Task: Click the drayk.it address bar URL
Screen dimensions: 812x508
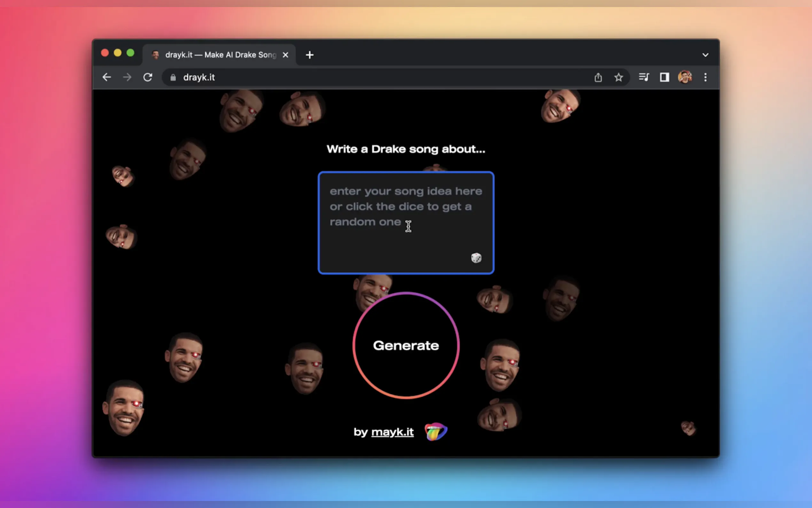Action: coord(199,78)
